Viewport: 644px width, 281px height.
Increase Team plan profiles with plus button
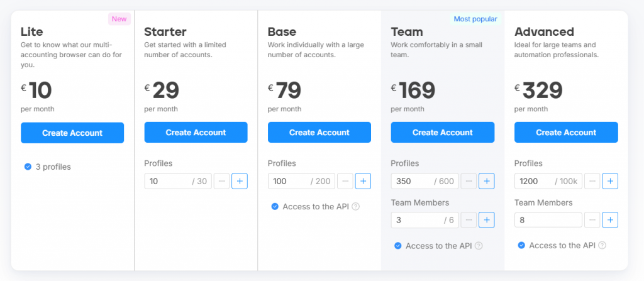(486, 182)
